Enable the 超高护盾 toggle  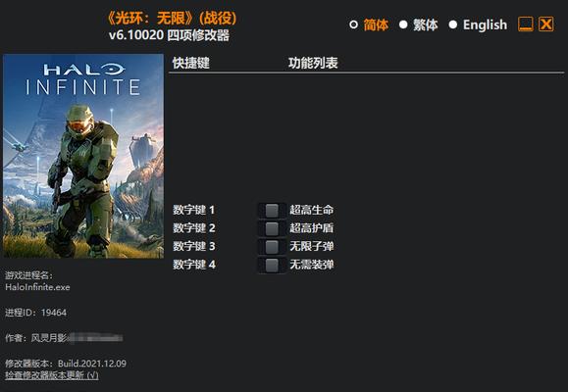(x=272, y=228)
